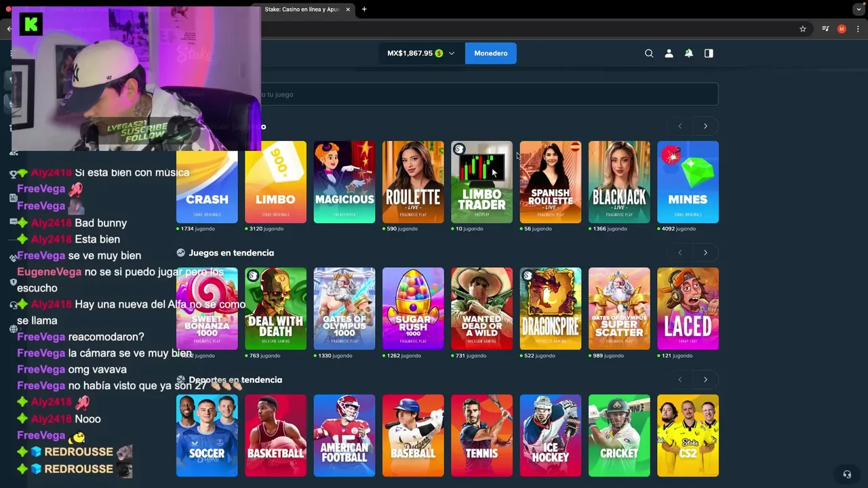The image size is (868, 488).
Task: Open the Dragonspire game thumbnail
Action: coord(551,308)
